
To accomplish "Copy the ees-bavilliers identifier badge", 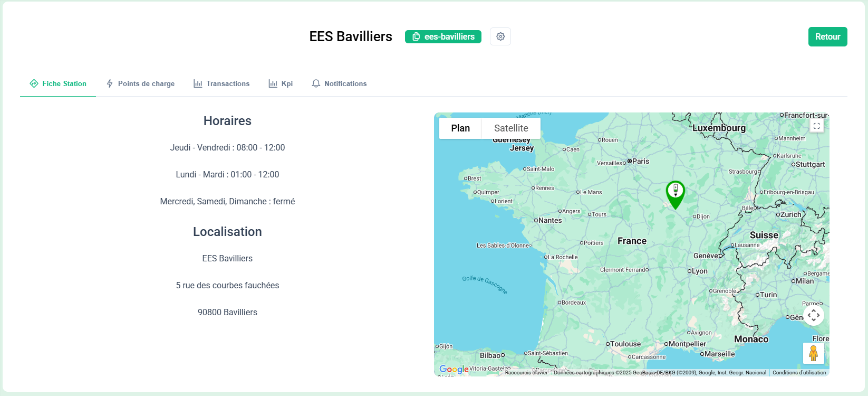I will [x=443, y=36].
